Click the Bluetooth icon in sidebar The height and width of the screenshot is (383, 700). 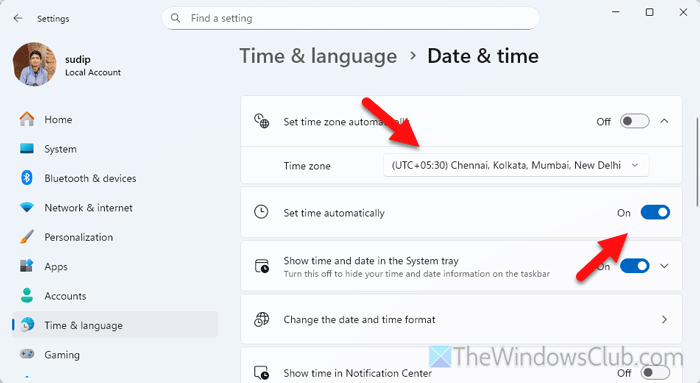[27, 178]
